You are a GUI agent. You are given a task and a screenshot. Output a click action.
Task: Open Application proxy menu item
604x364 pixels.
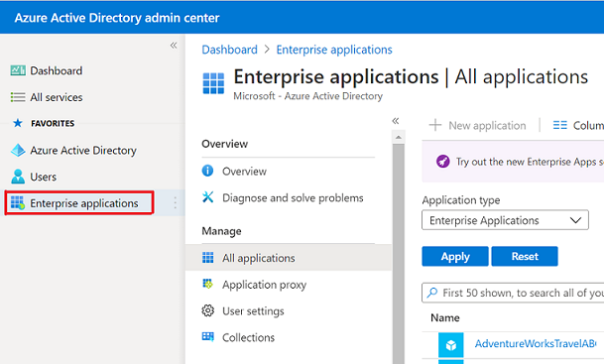click(x=264, y=285)
